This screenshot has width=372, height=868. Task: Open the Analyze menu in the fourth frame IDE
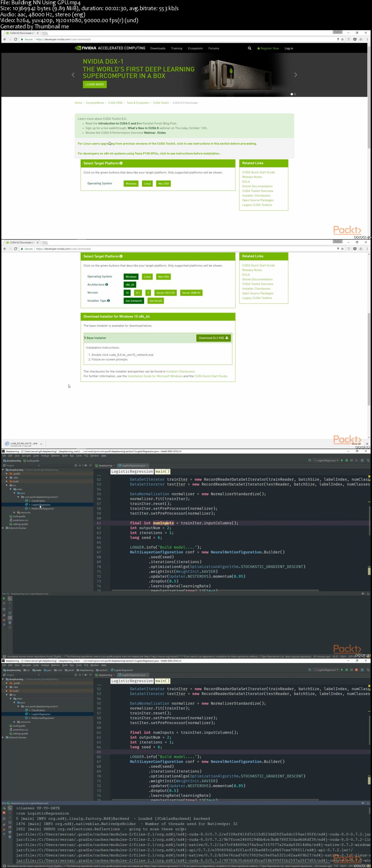pos(45,665)
